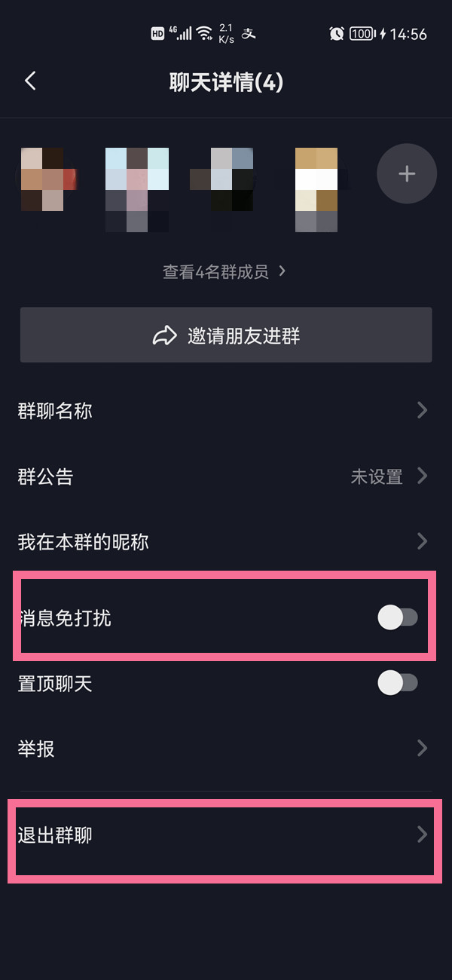Open the second group member's avatar
Image resolution: width=452 pixels, height=980 pixels.
(x=136, y=181)
